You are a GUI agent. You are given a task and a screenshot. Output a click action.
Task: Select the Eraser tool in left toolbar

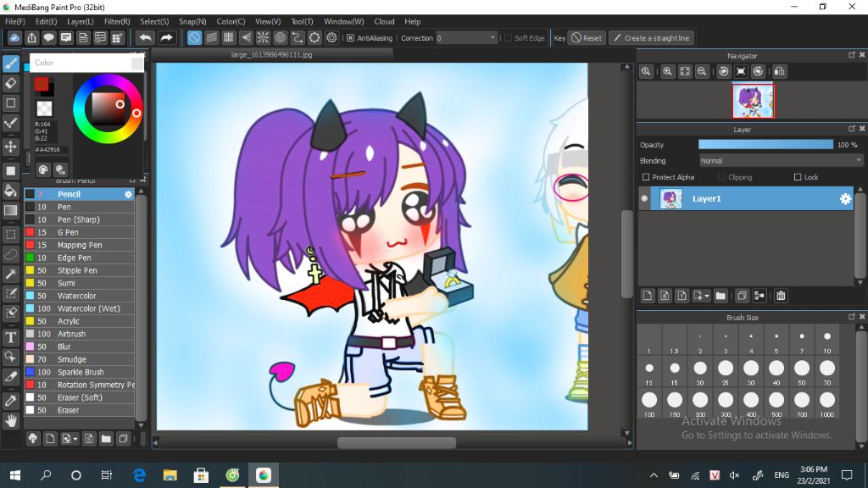pyautogui.click(x=10, y=84)
